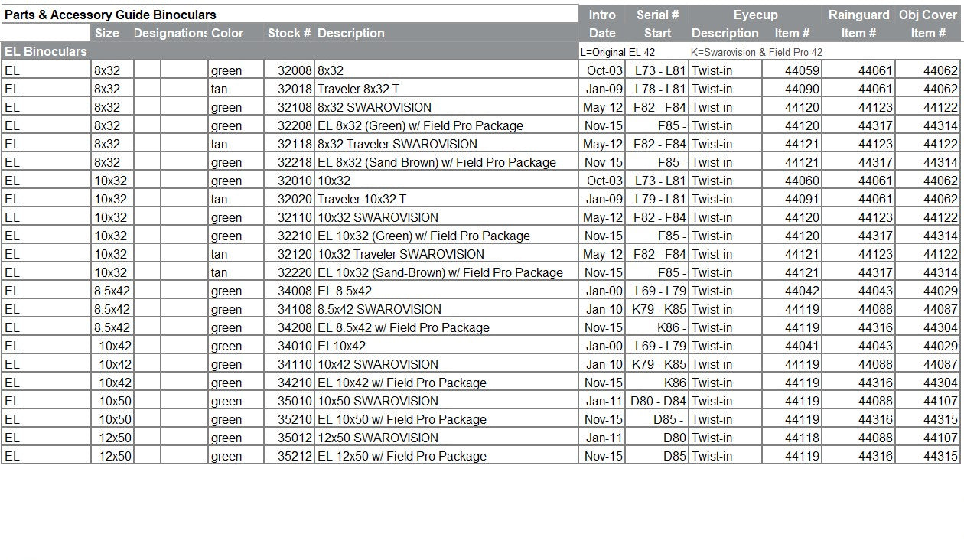
Task: Select the 'EL Binoculars' section header row
Action: click(x=46, y=51)
